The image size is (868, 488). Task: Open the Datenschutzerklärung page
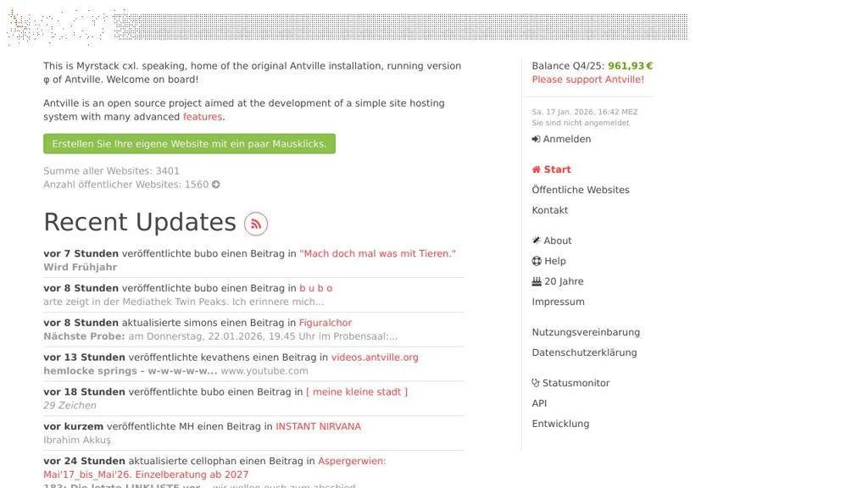(x=584, y=352)
